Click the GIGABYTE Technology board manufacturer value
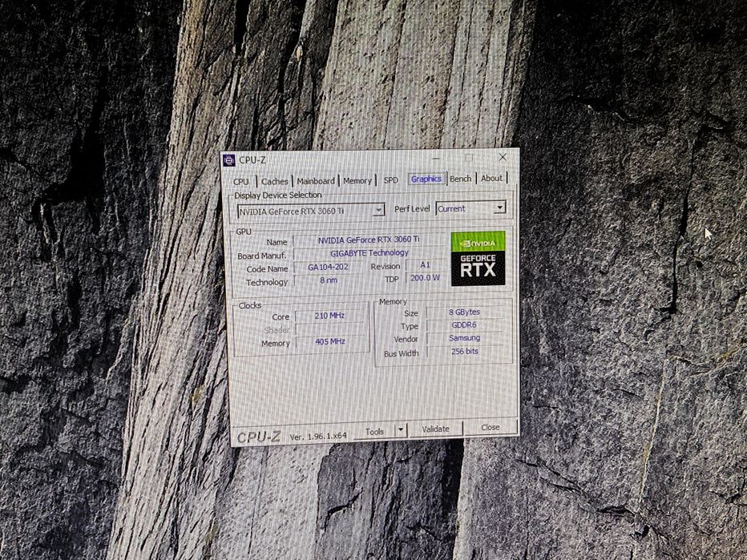Viewport: 747px width, 560px height. click(369, 253)
